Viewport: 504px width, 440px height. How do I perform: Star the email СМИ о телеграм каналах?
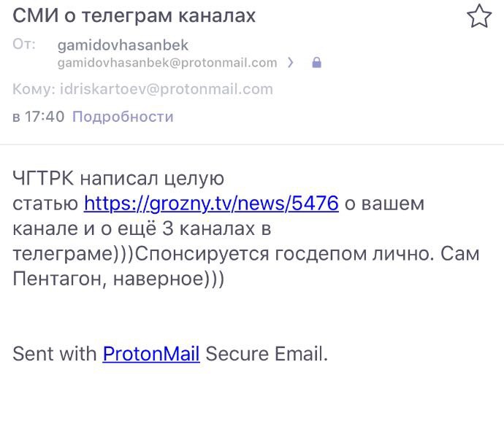pyautogui.click(x=479, y=16)
